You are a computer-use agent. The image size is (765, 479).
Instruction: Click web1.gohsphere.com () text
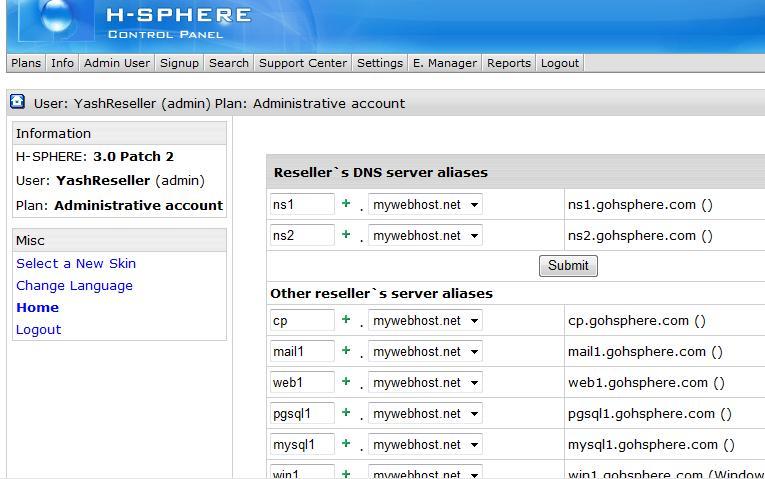(646, 383)
